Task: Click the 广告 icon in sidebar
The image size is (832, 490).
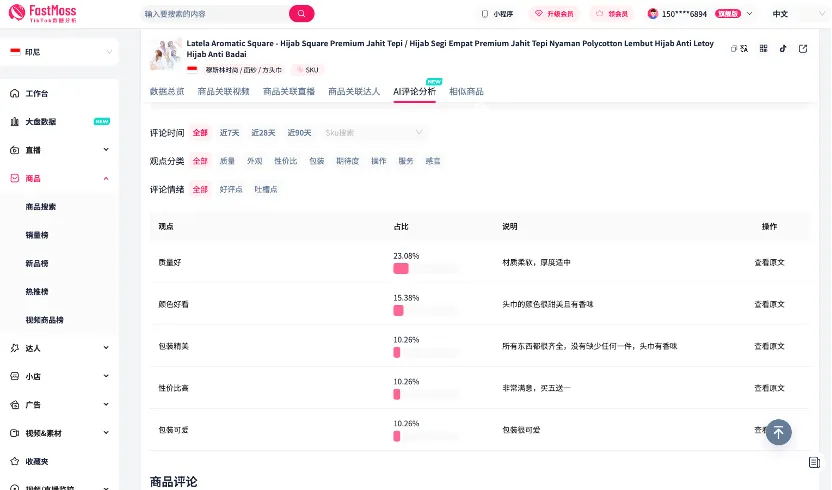Action: (15, 405)
